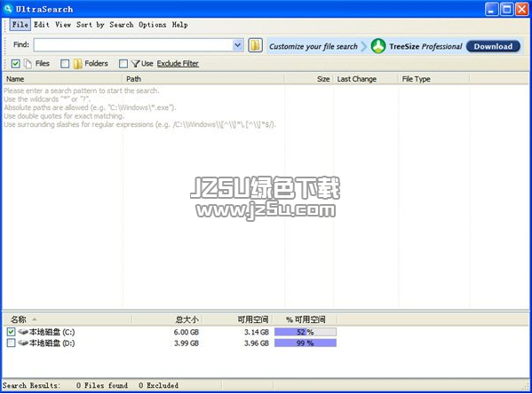
Task: Click the 3.99 GB total size value
Action: coord(187,343)
